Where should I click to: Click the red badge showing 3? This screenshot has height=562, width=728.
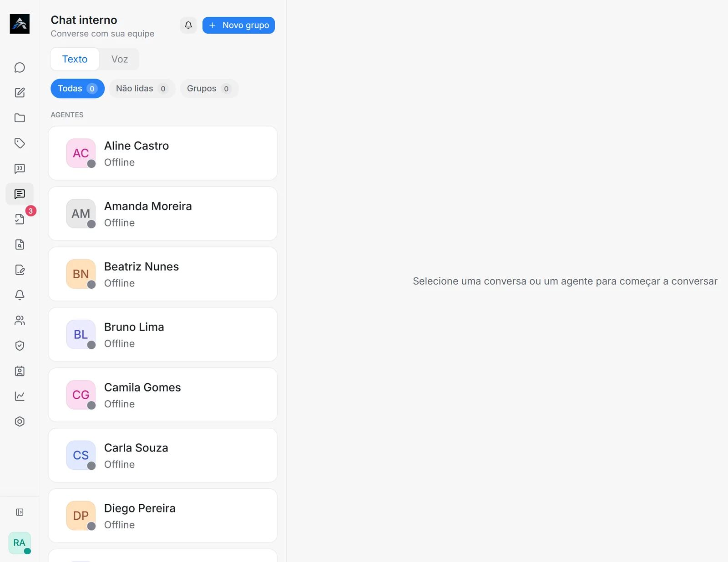point(30,211)
